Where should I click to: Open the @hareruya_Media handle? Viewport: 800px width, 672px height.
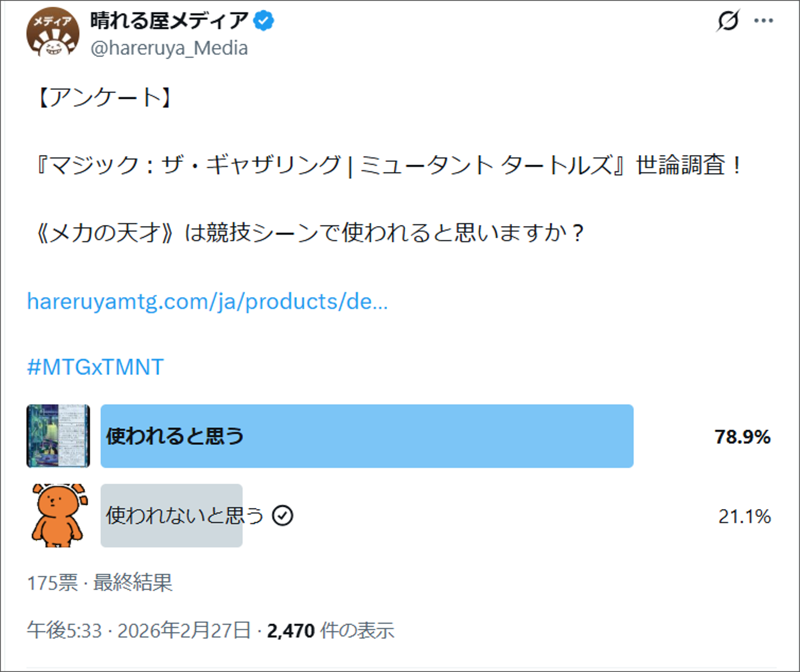(x=169, y=48)
